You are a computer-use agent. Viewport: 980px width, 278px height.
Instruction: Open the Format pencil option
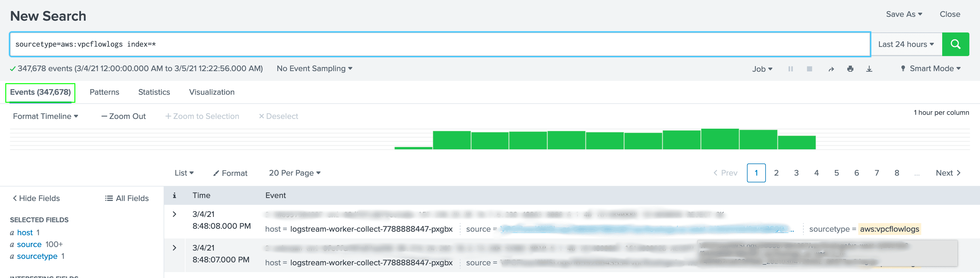[230, 173]
